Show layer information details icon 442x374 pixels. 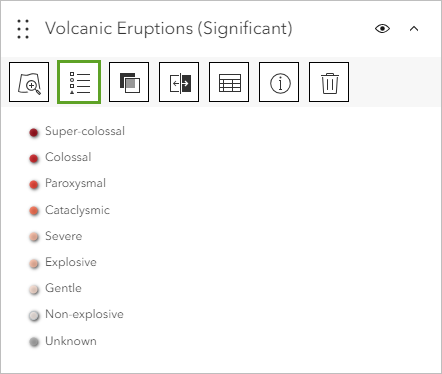point(279,82)
